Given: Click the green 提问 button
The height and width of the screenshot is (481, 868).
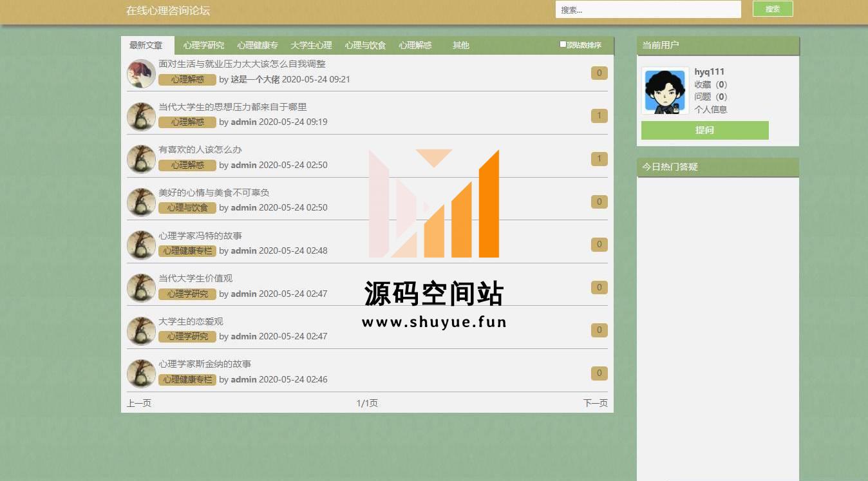Looking at the screenshot, I should 704,130.
